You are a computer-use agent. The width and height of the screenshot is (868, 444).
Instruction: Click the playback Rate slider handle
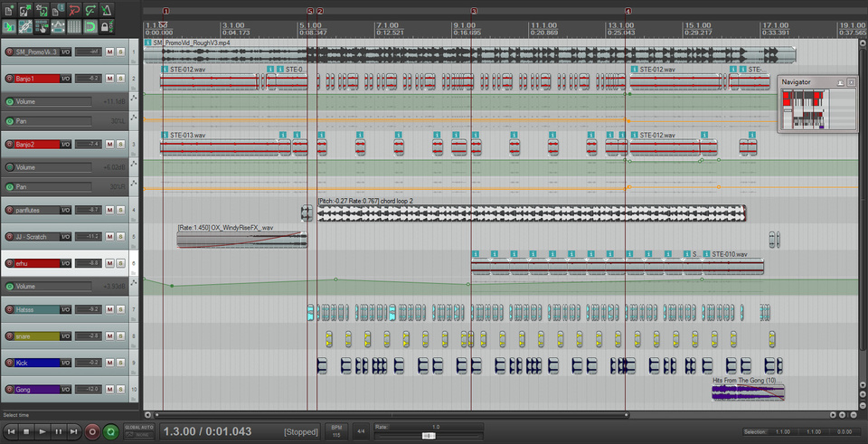coord(428,436)
